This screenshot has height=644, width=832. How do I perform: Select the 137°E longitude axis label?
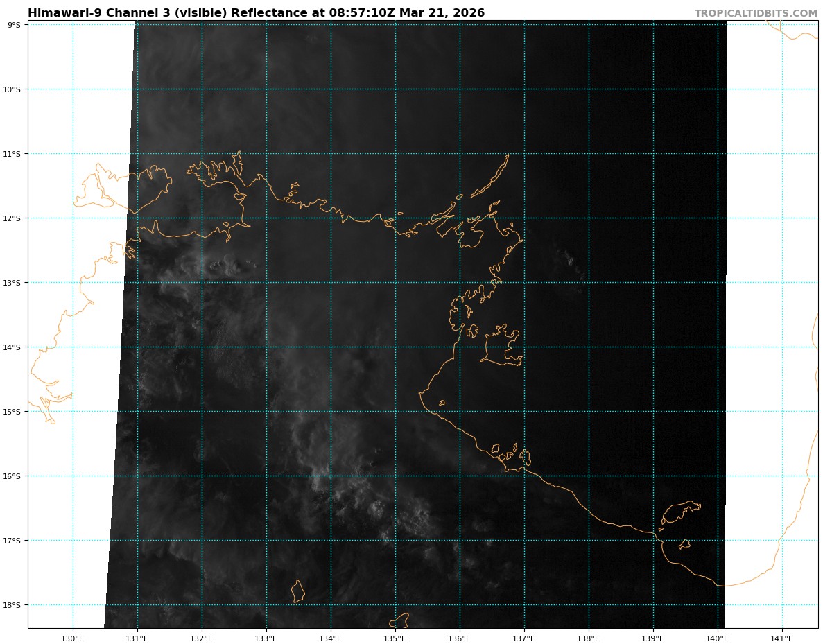524,638
